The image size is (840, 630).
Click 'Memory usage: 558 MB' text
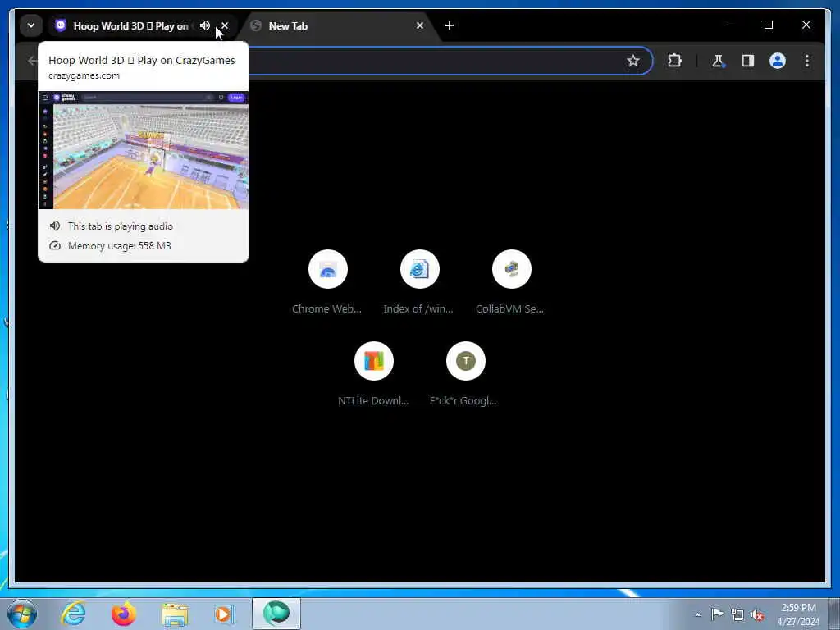click(x=120, y=246)
